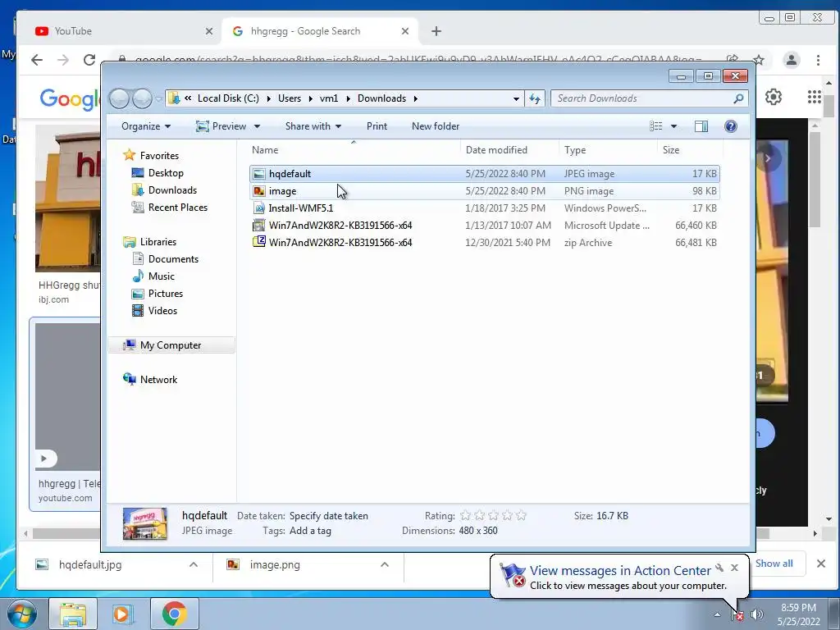The image size is (840, 630).
Task: Select the Install-WMF5.1 PowerShell file icon
Action: point(258,208)
